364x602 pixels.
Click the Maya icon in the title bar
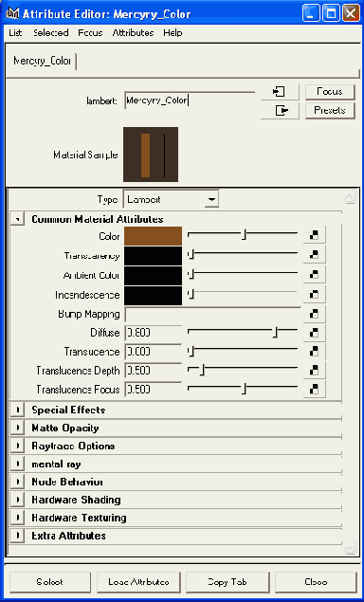(x=12, y=14)
